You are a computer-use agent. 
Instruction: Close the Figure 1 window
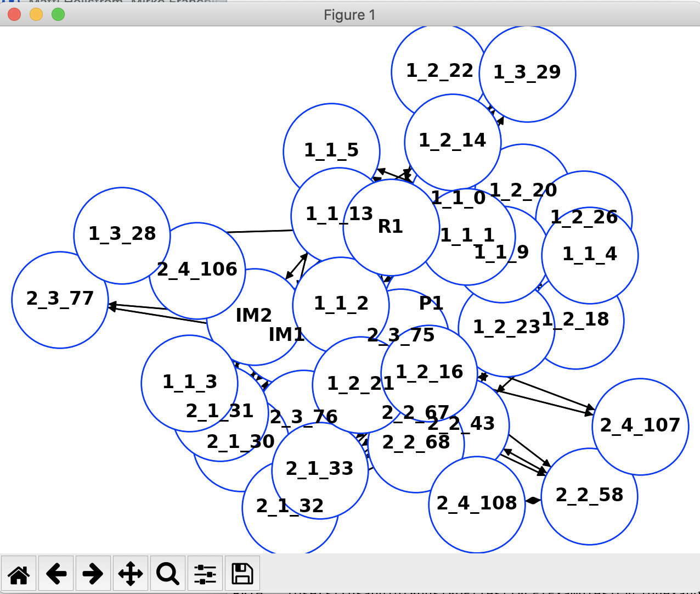click(14, 15)
